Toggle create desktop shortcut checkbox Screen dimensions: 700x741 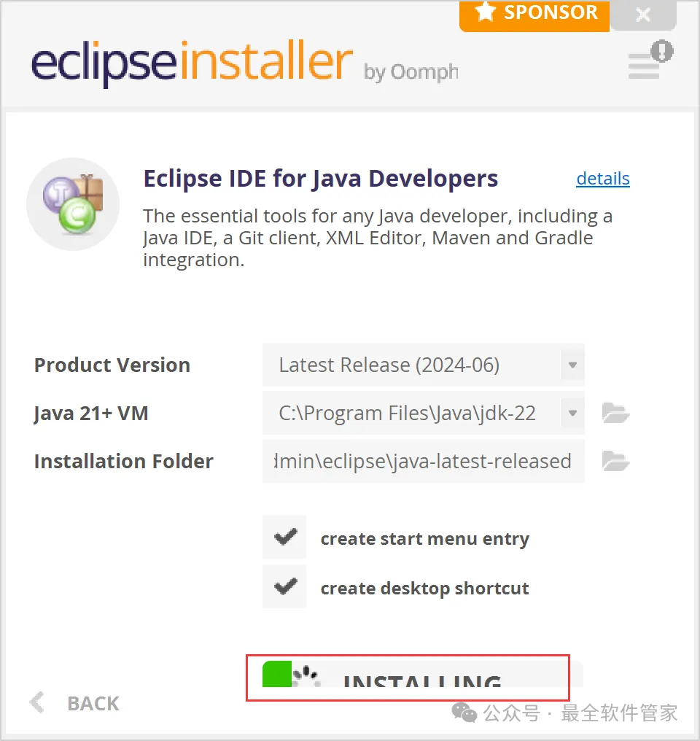(x=284, y=586)
